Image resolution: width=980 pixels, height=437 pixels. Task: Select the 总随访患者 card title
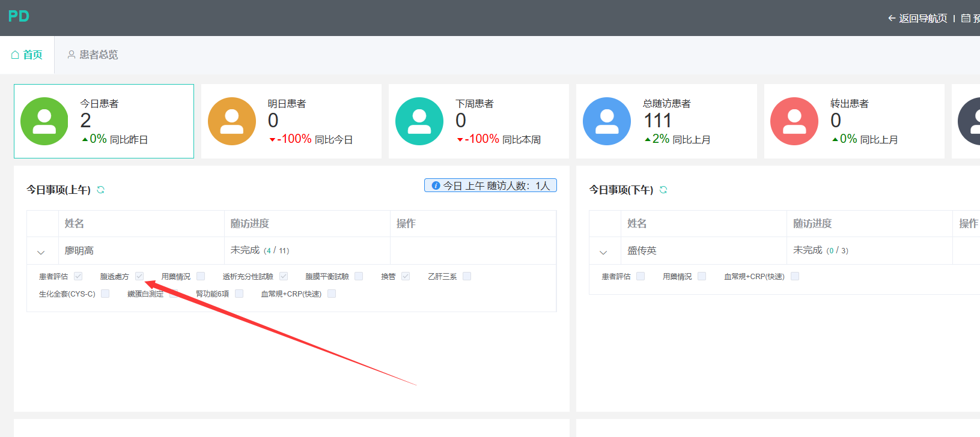tap(666, 103)
